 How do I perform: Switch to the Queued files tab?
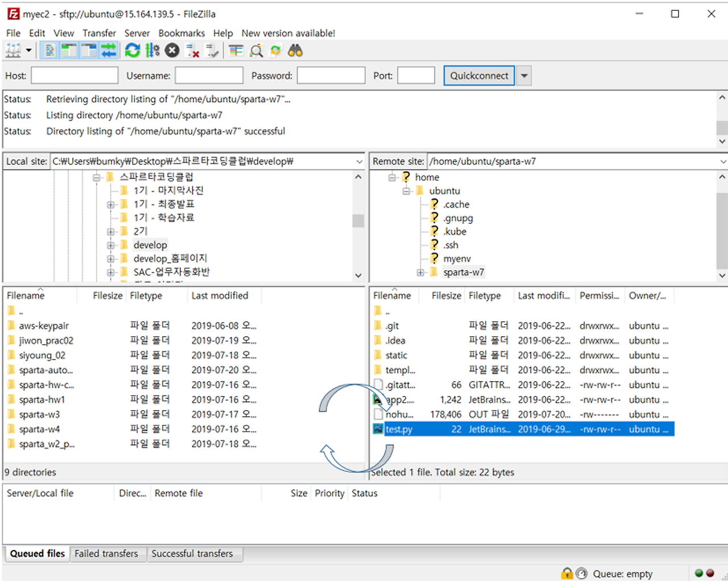tap(38, 553)
